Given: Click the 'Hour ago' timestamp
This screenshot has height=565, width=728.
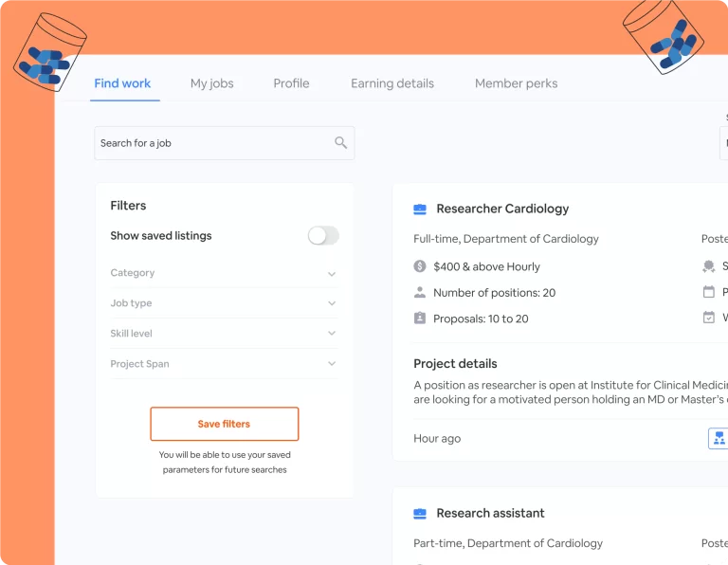Looking at the screenshot, I should pyautogui.click(x=437, y=438).
